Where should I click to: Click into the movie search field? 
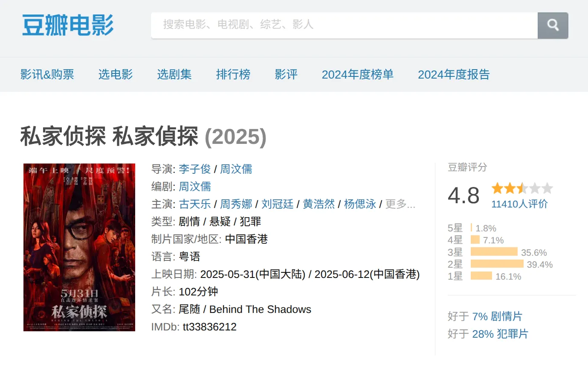[344, 25]
